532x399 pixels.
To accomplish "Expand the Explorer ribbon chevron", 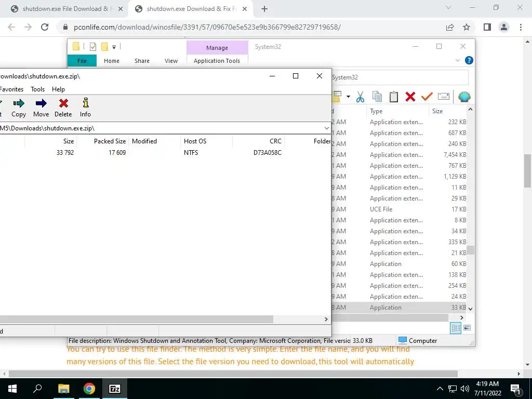I will click(457, 60).
